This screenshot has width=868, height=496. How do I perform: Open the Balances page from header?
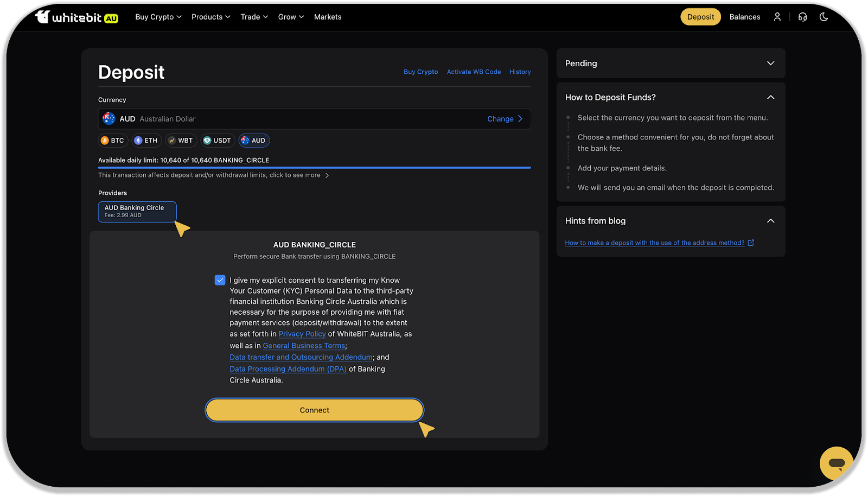click(744, 17)
